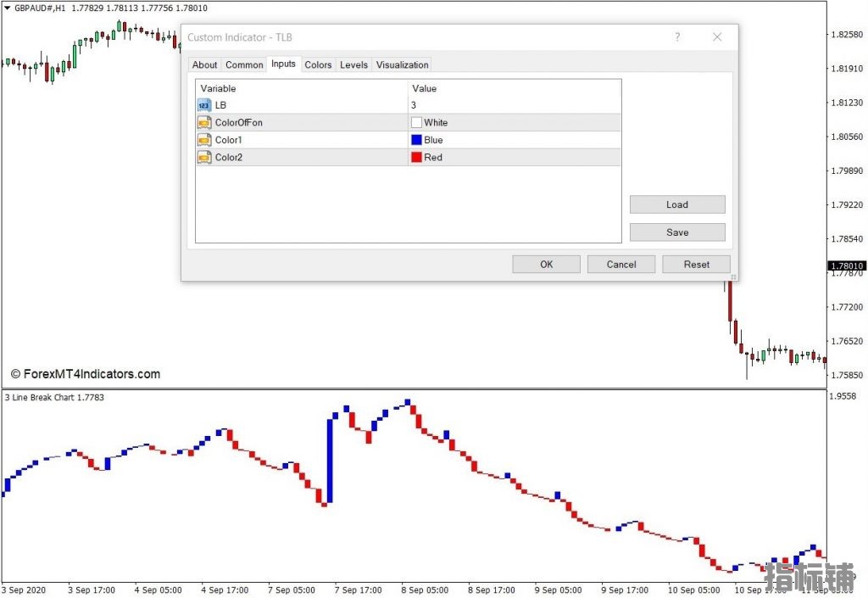Click the ColorOfFon variable icon
This screenshot has height=598, width=868.
(203, 123)
